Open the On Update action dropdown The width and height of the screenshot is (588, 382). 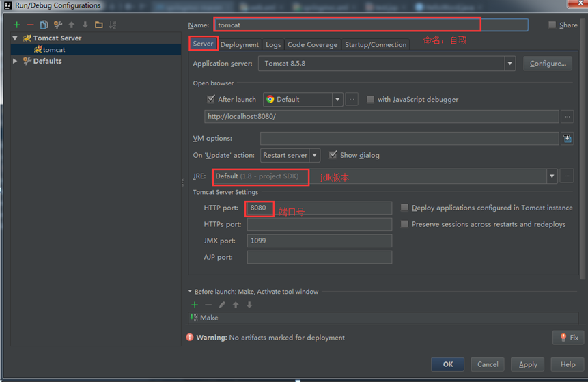[315, 155]
